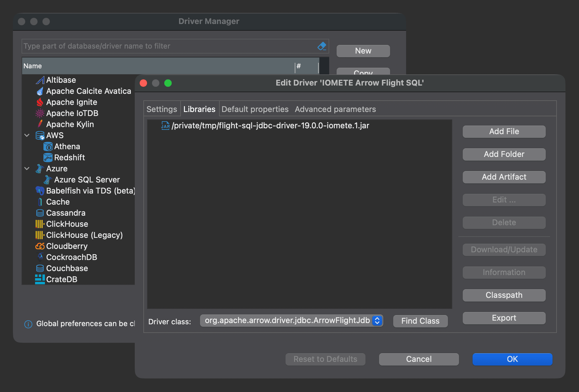The height and width of the screenshot is (392, 579).
Task: Cancel the Edit Driver dialog
Action: tap(419, 359)
